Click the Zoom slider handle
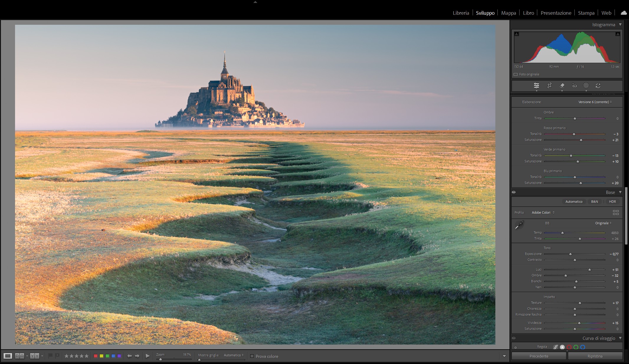Image resolution: width=629 pixels, height=364 pixels. [x=160, y=359]
